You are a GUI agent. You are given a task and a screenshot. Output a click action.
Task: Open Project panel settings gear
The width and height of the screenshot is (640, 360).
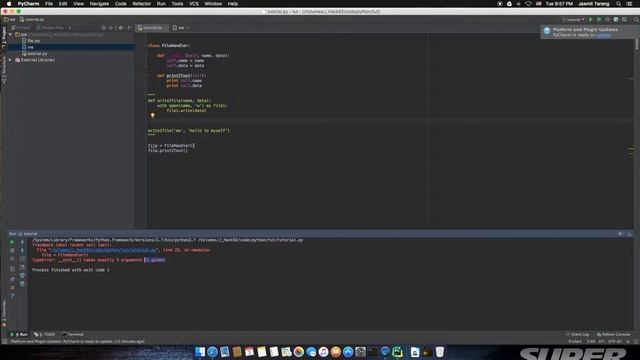pos(121,28)
